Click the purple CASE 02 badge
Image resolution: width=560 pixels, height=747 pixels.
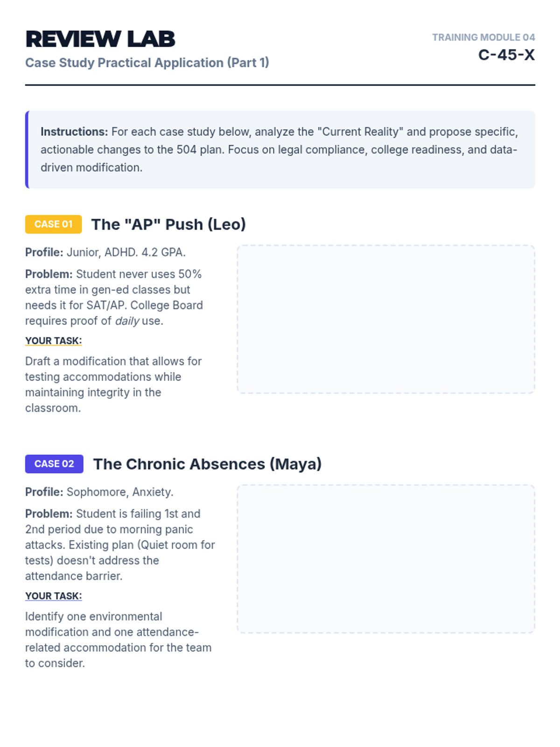[54, 464]
